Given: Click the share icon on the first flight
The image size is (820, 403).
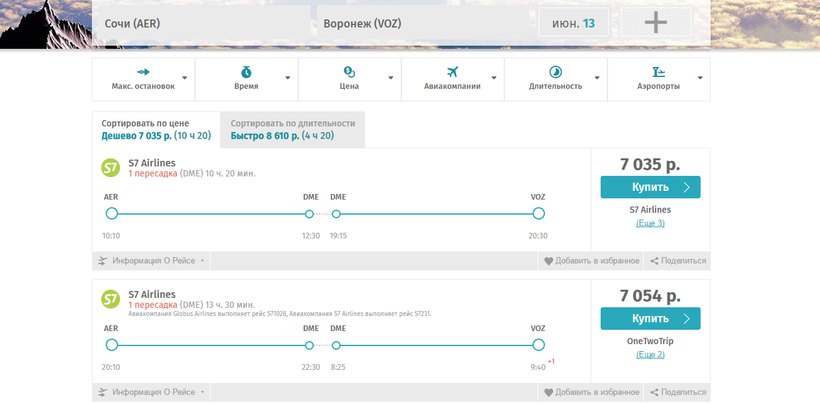Looking at the screenshot, I should coord(654,261).
